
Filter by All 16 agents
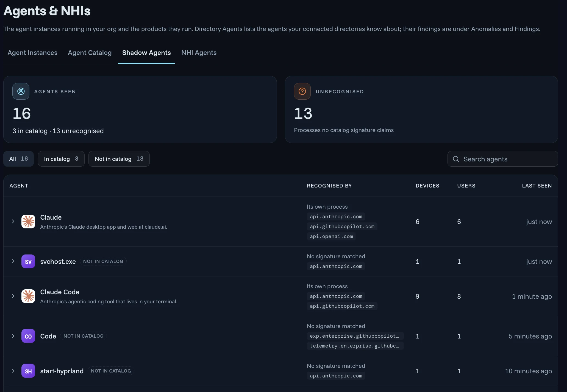18,159
